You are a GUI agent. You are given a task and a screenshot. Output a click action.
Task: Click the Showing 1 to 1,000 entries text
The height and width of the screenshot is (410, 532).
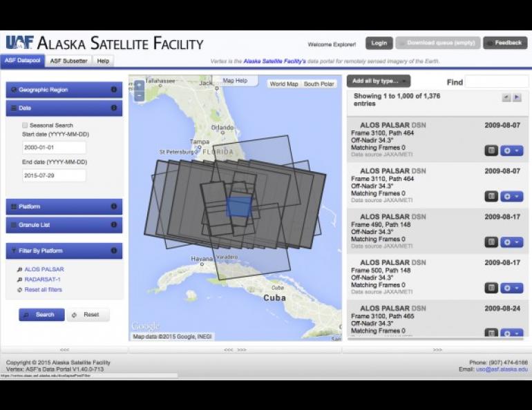click(x=397, y=99)
